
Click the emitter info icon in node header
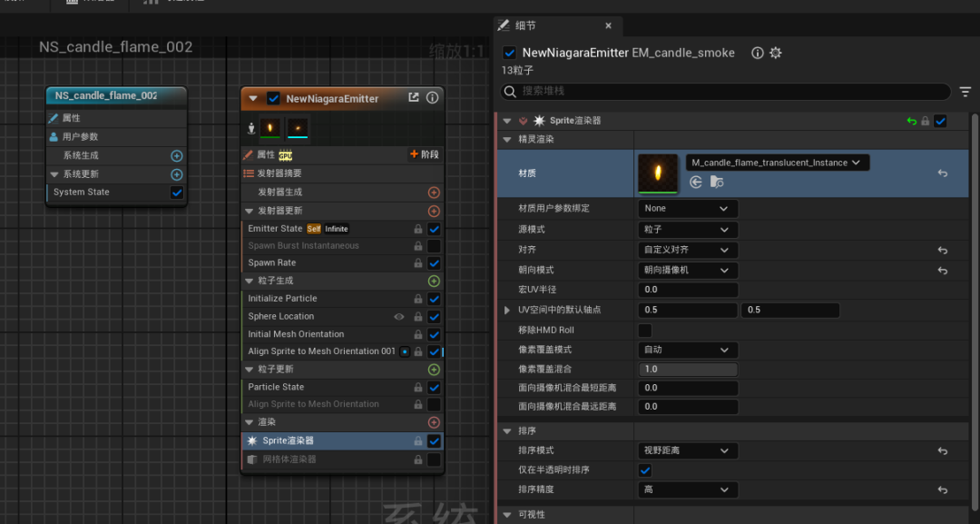click(x=432, y=97)
